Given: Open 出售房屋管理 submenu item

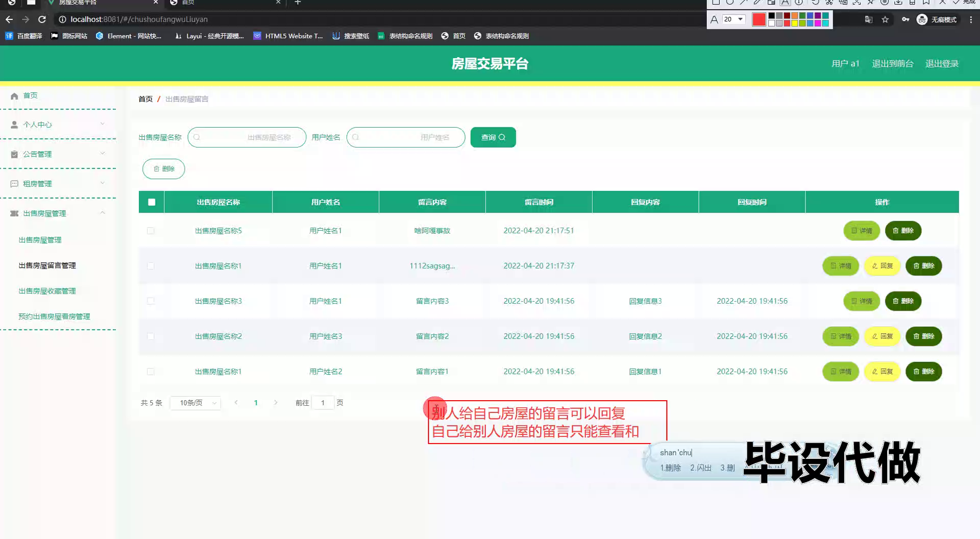Looking at the screenshot, I should pyautogui.click(x=40, y=240).
